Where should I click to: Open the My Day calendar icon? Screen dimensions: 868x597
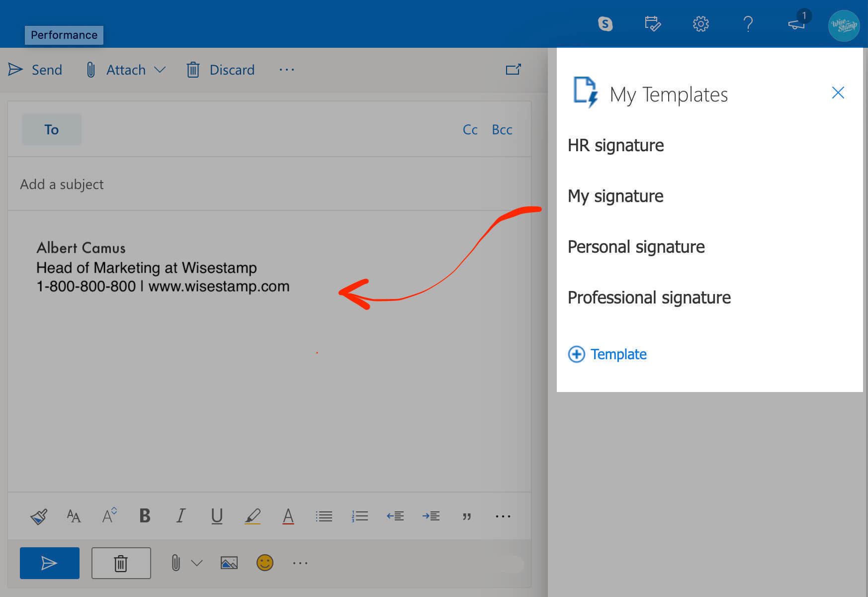tap(652, 23)
